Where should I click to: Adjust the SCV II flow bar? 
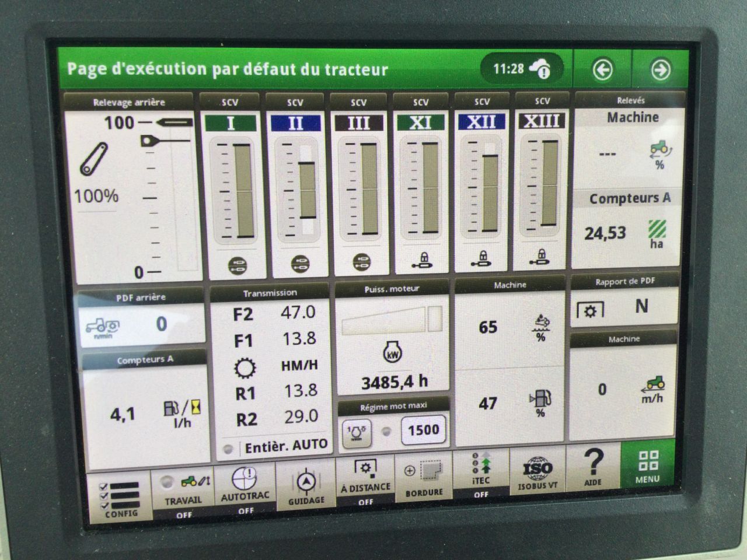(x=307, y=190)
